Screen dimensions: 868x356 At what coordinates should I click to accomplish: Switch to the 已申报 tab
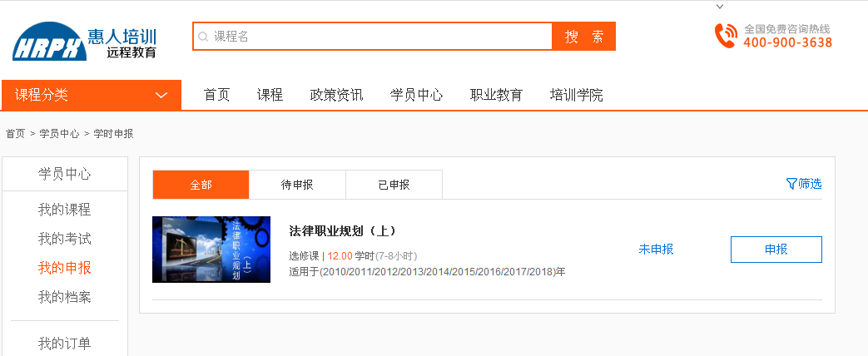[x=394, y=185]
